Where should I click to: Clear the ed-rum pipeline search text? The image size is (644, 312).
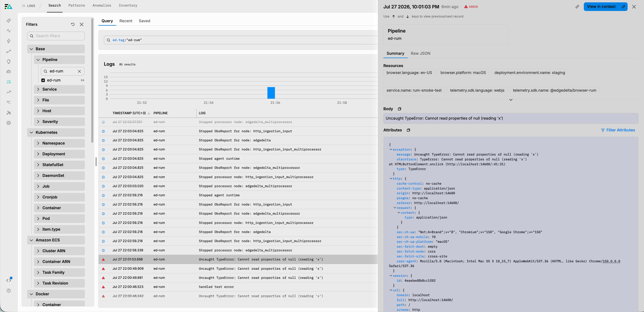79,71
